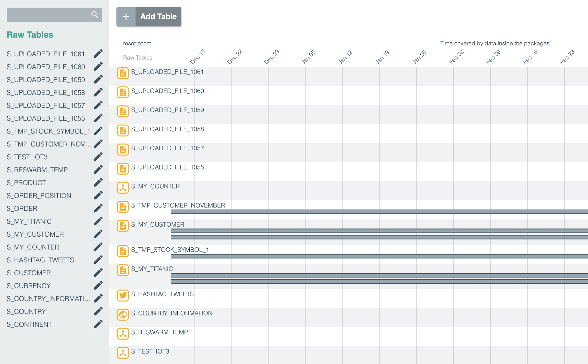Select S_CURRENCY in the sidebar list
The width and height of the screenshot is (588, 364).
(29, 286)
